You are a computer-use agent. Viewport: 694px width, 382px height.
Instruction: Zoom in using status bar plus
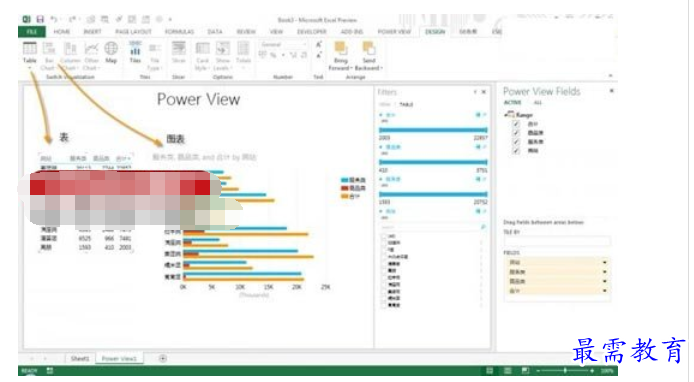pos(592,370)
